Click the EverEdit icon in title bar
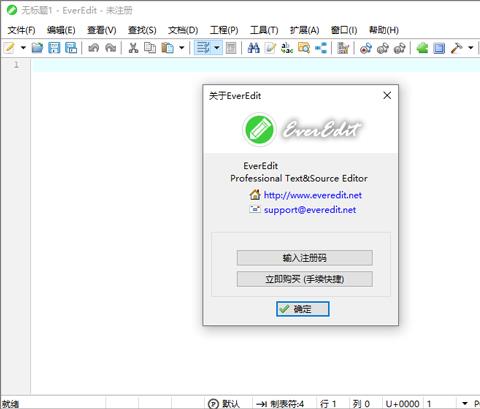 (x=12, y=10)
